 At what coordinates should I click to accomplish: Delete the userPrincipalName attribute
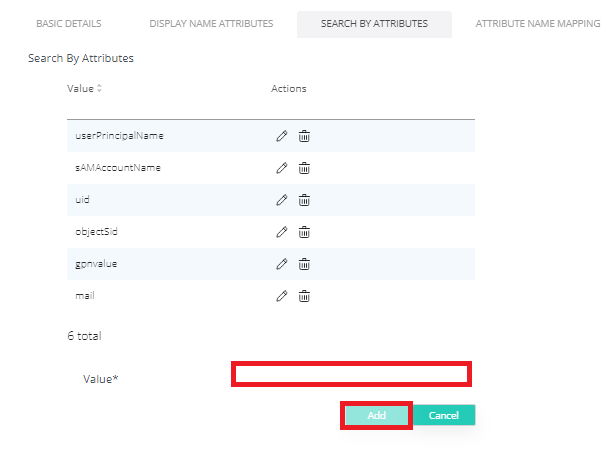click(x=305, y=136)
